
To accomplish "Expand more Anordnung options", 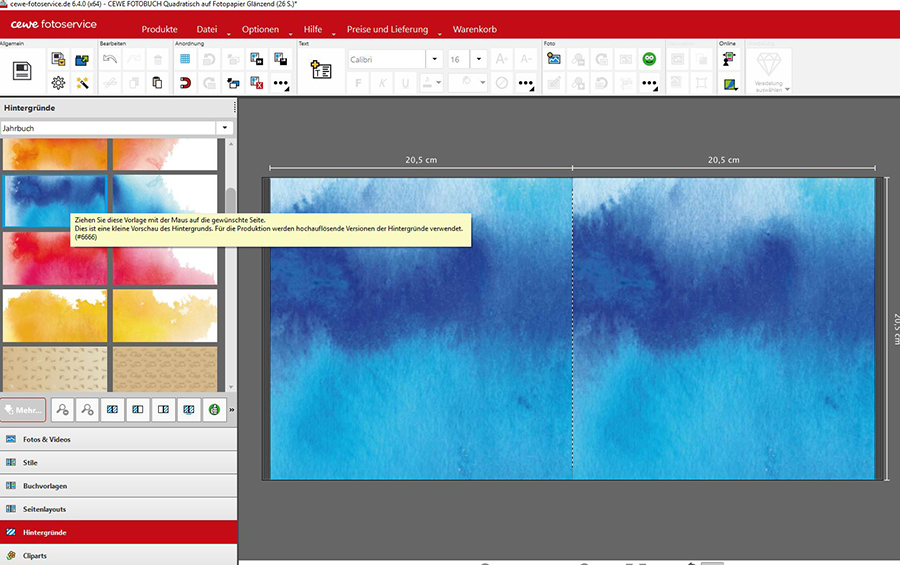I will 280,83.
